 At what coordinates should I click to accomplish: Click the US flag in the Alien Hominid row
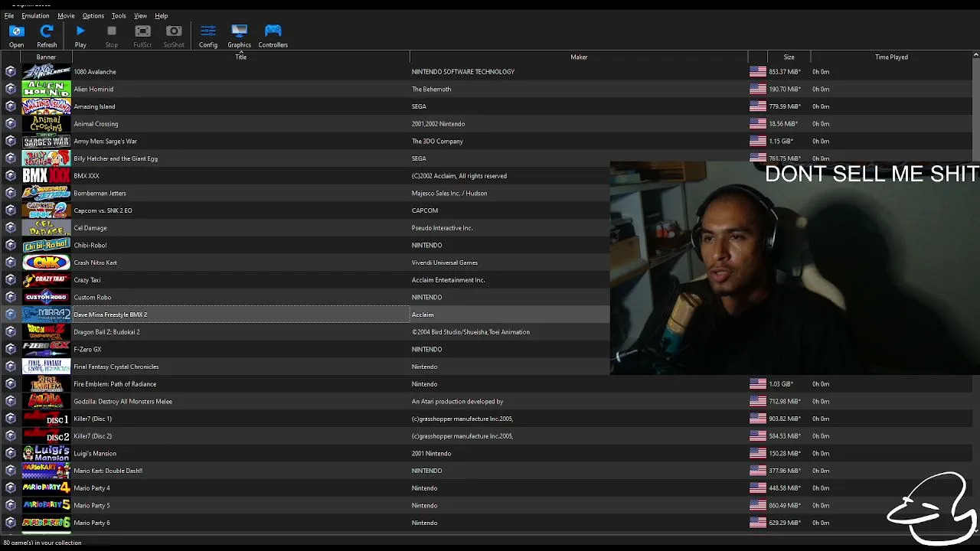758,89
